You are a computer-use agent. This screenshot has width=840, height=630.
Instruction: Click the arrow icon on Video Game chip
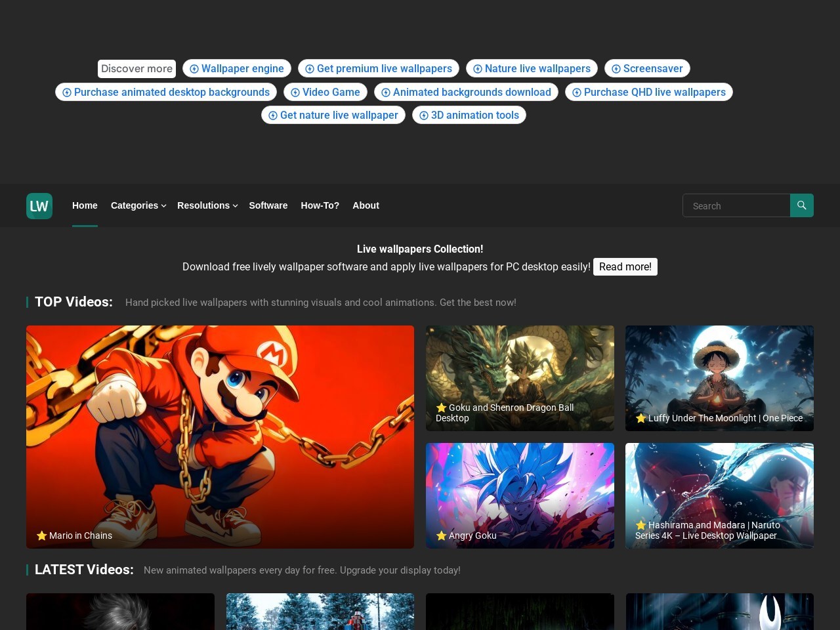[x=295, y=93]
